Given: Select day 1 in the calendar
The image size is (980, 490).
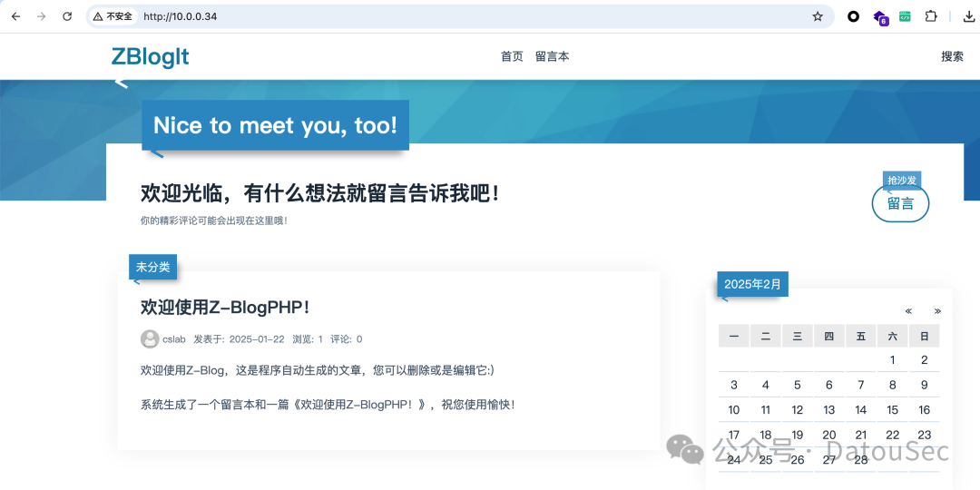Looking at the screenshot, I should [893, 360].
